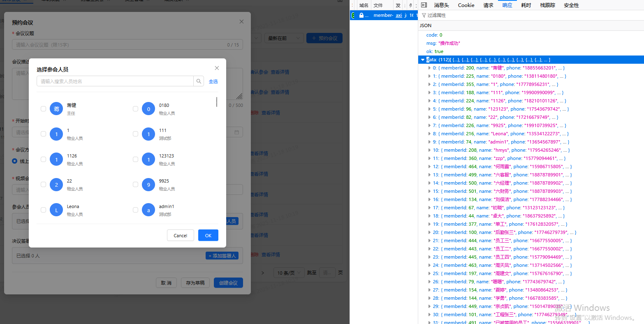Switch to the Cookie tab
The height and width of the screenshot is (324, 644).
[466, 5]
